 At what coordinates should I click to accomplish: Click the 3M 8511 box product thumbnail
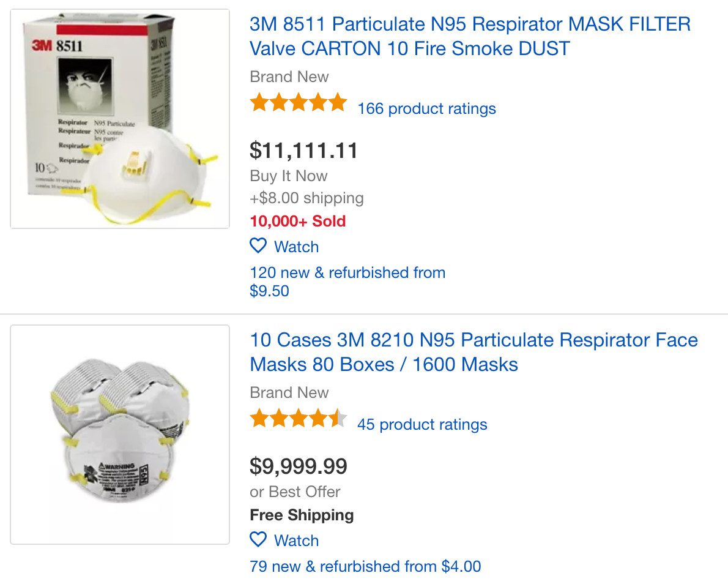[x=120, y=119]
